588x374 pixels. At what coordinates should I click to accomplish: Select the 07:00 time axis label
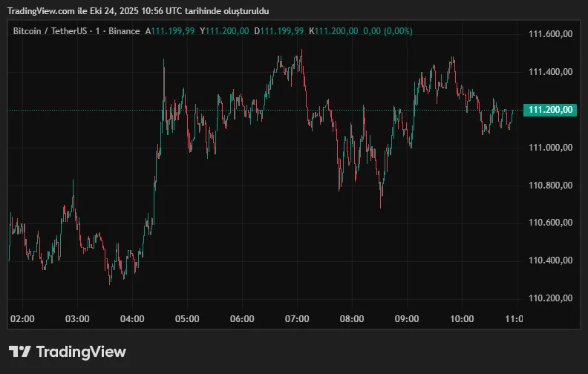tap(297, 318)
